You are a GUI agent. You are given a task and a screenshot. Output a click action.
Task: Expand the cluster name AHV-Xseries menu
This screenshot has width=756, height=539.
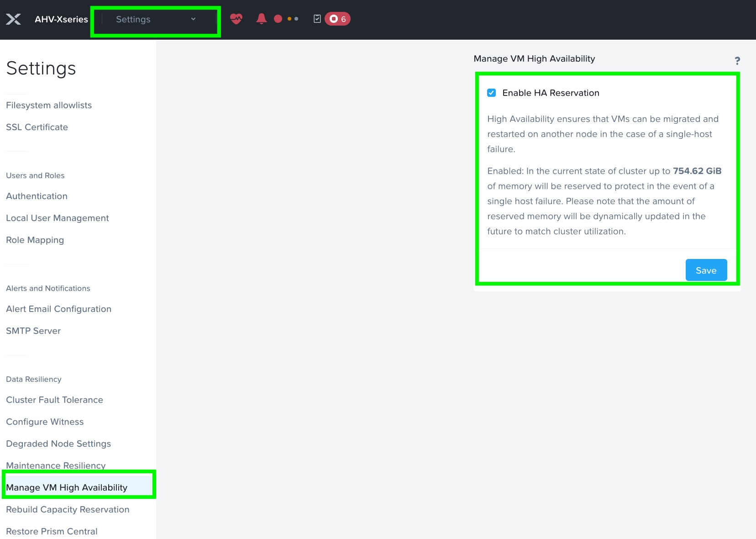(61, 19)
